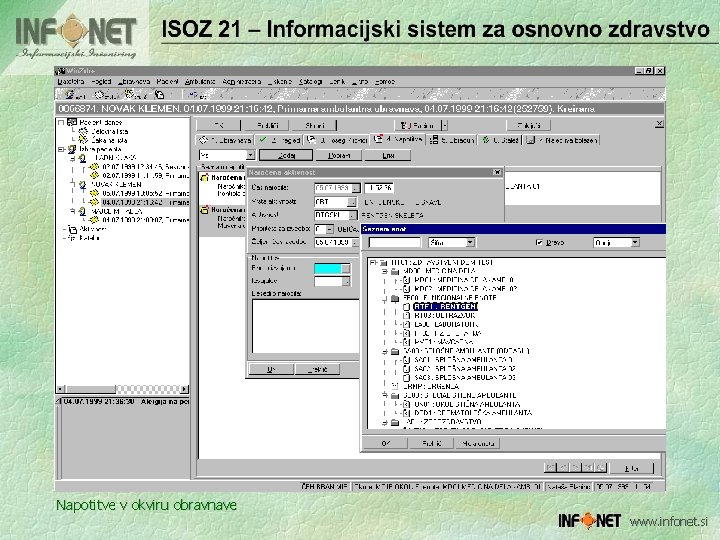This screenshot has height=540, width=720.
Task: Open the Vrsta aktivnosti dropdown
Action: coord(352,202)
